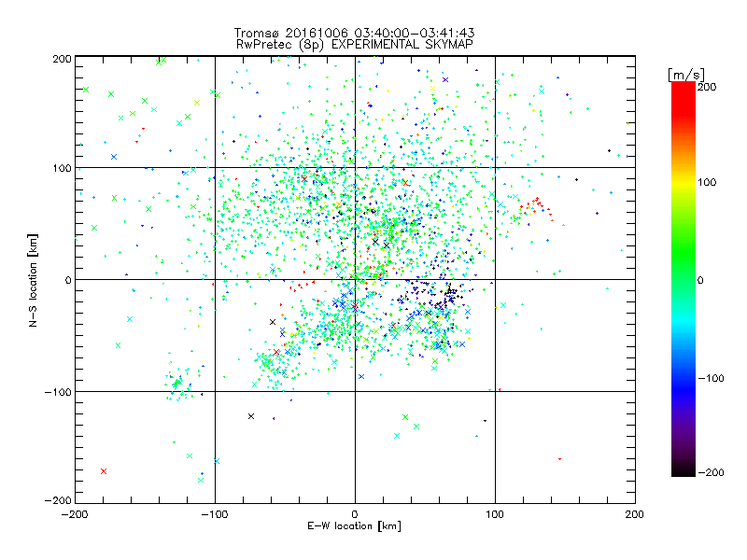Click the title line "Tromsø 20161006 03:40:00-03:41:43"

[x=354, y=33]
